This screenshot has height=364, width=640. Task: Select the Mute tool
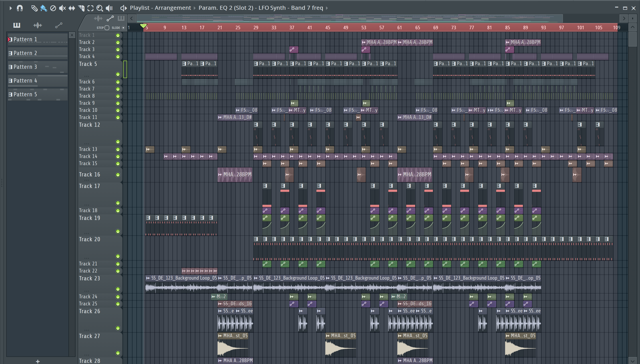coord(62,8)
